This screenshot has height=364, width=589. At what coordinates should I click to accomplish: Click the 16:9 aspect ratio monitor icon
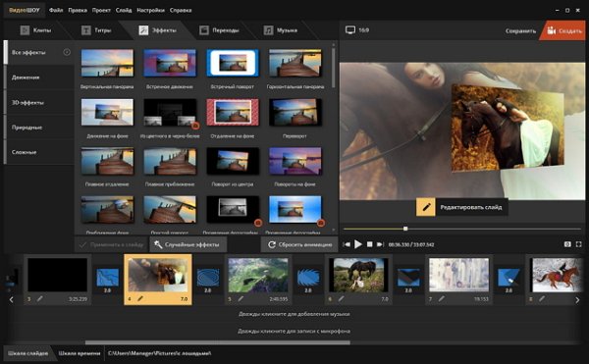pos(350,30)
